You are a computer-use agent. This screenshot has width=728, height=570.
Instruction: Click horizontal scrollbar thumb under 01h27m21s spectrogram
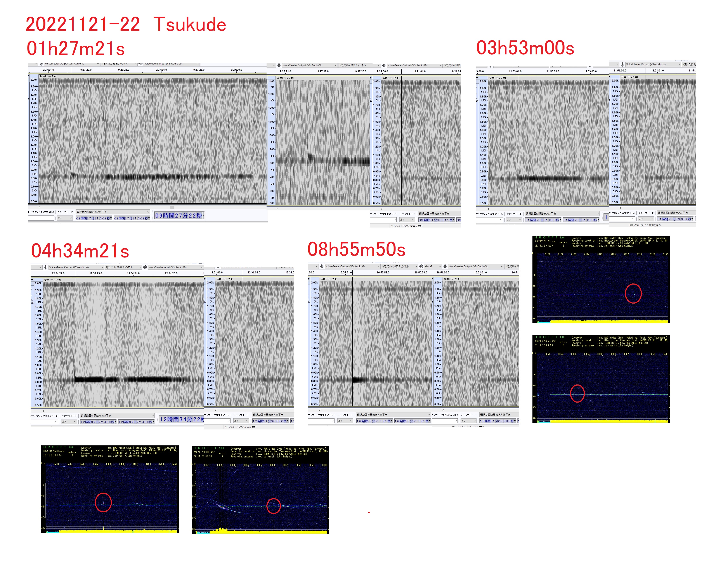pyautogui.click(x=172, y=207)
